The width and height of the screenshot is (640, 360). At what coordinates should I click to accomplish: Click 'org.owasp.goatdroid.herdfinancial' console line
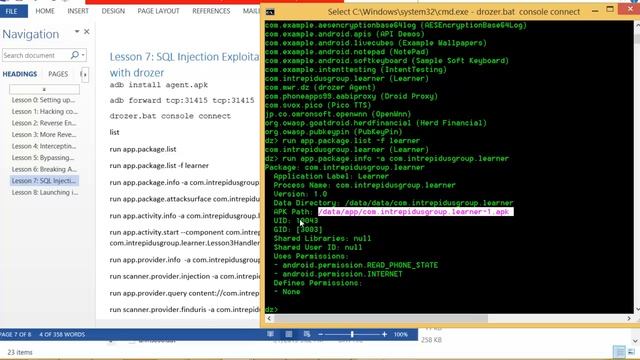376,123
